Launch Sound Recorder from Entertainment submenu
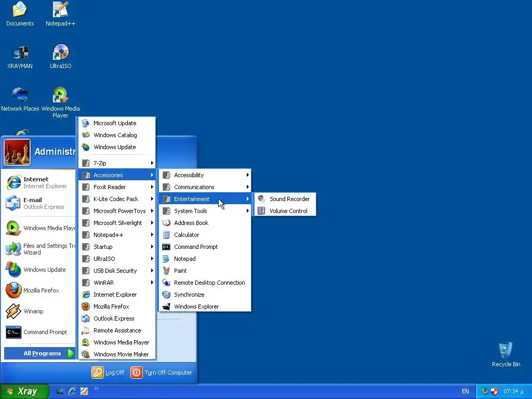The image size is (532, 399). click(285, 199)
